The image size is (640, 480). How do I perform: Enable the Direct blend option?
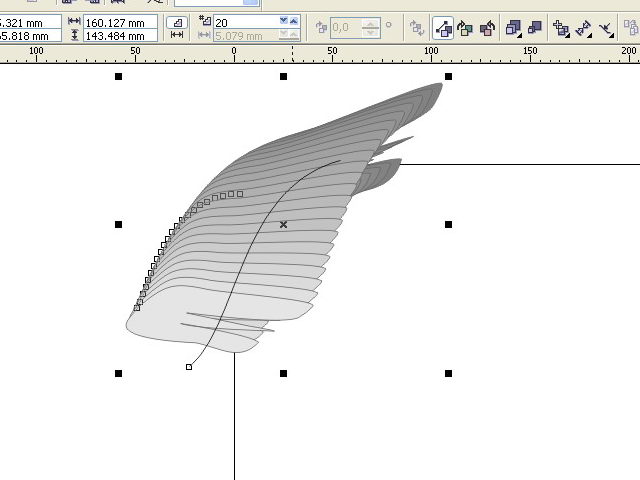[x=444, y=29]
